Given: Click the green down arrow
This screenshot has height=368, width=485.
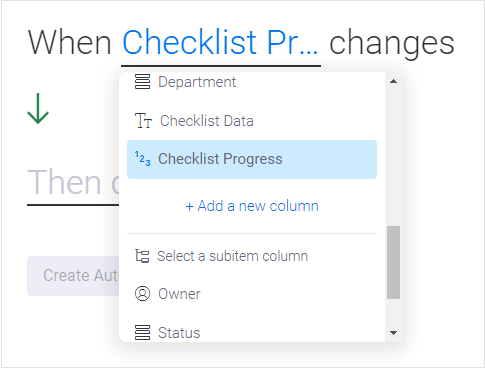Looking at the screenshot, I should tap(38, 109).
